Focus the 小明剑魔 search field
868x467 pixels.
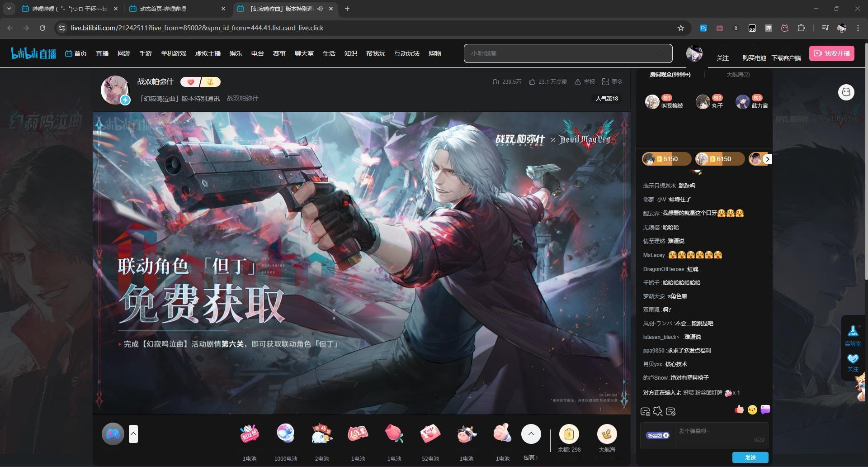568,53
